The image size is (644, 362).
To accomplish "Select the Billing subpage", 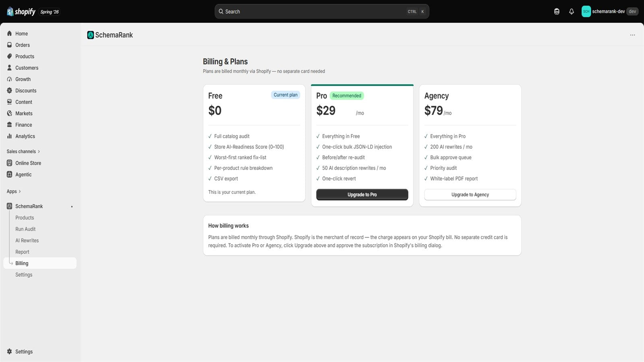I will pyautogui.click(x=40, y=263).
